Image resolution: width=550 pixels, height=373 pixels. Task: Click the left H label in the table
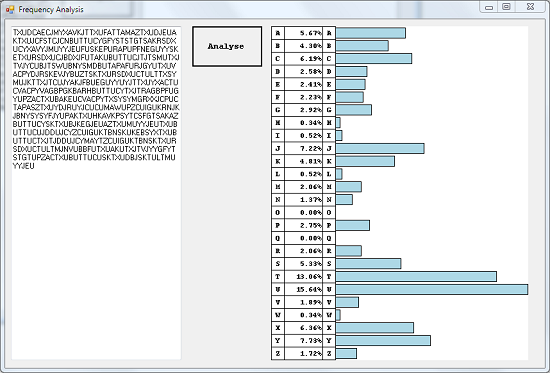[278, 123]
